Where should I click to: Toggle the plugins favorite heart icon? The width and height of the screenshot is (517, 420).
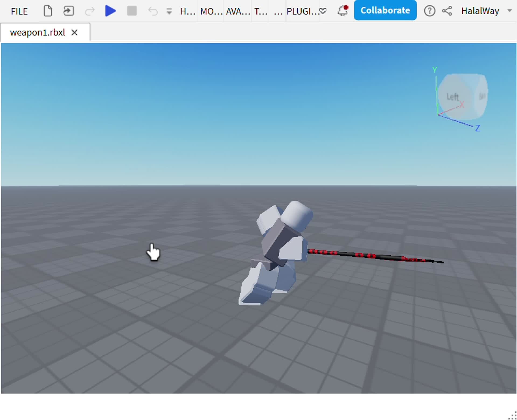click(x=323, y=11)
